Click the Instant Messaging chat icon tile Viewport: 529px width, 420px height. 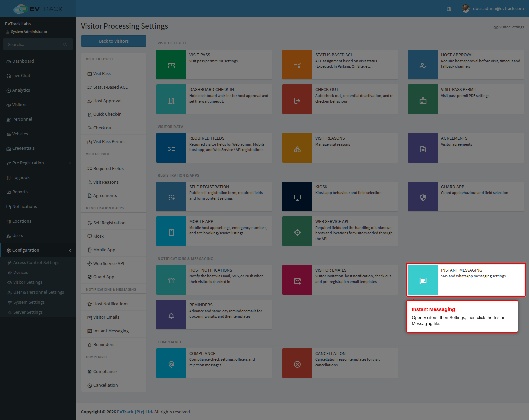pyautogui.click(x=423, y=280)
